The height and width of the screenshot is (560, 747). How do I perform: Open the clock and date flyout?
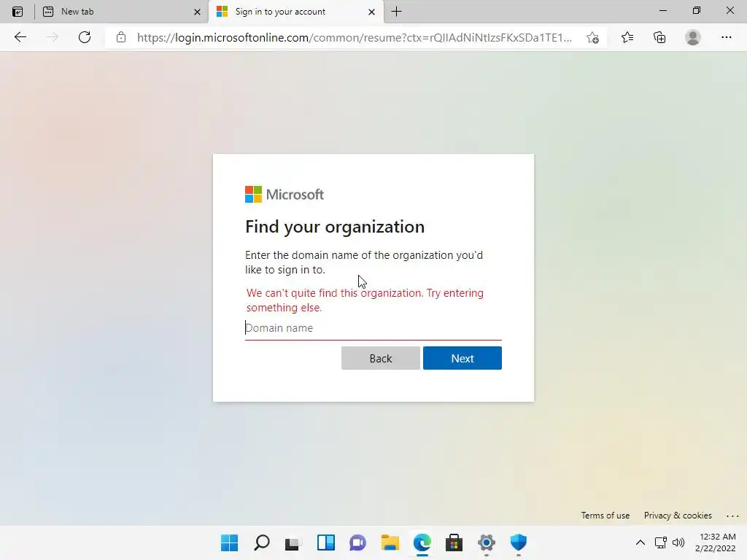[x=716, y=542]
